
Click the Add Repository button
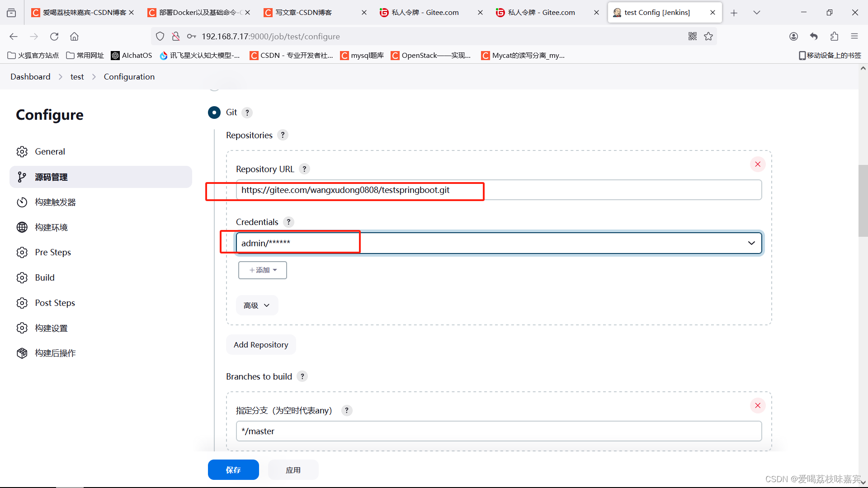coord(260,344)
